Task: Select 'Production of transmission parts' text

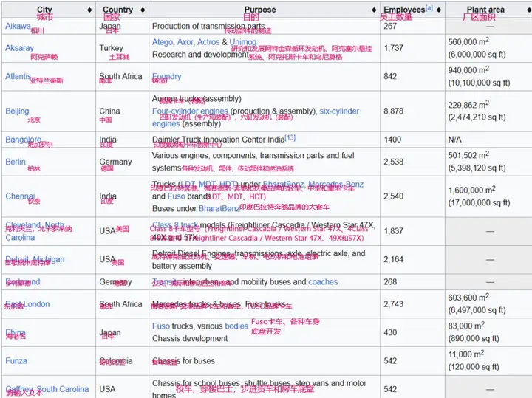Action: coord(208,26)
